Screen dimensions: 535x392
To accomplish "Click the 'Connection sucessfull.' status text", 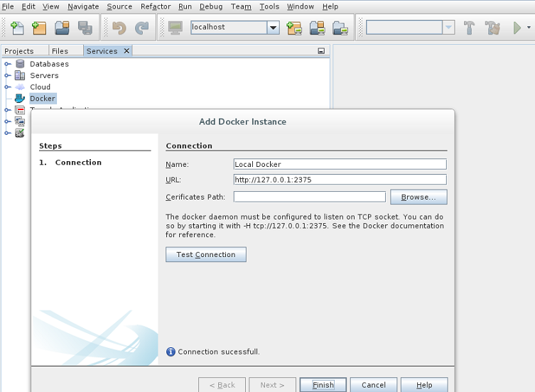I will click(219, 352).
